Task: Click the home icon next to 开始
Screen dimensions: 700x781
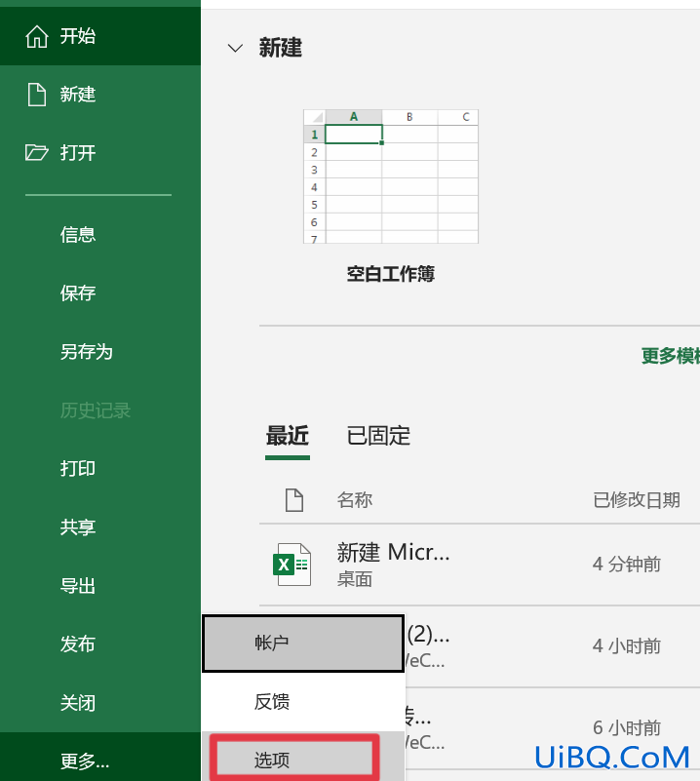Action: point(37,36)
